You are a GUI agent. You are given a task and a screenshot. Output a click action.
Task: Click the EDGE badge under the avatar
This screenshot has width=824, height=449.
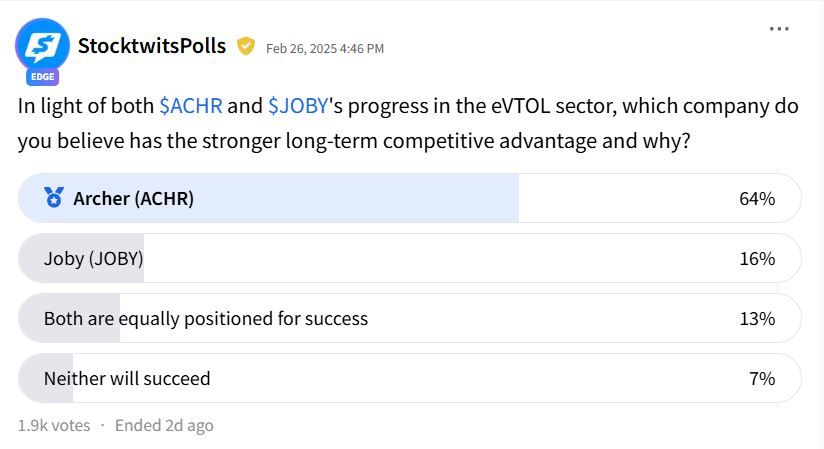(43, 77)
